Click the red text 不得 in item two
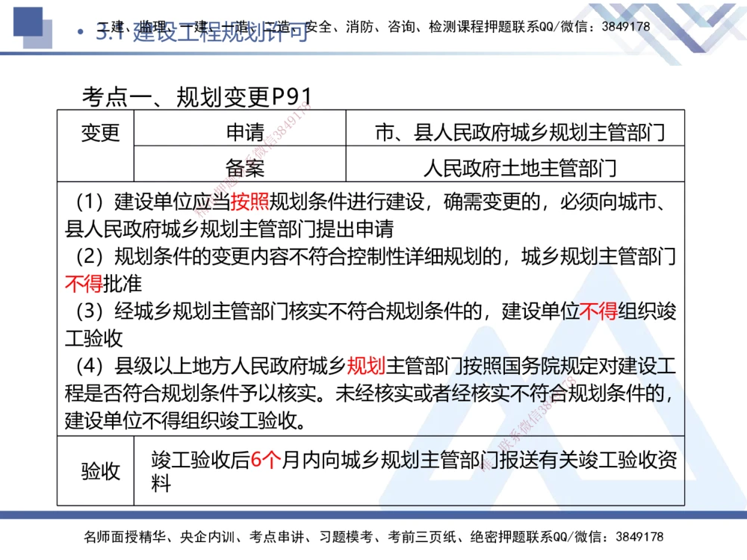Viewport: 747px width, 560px height. coord(85,284)
